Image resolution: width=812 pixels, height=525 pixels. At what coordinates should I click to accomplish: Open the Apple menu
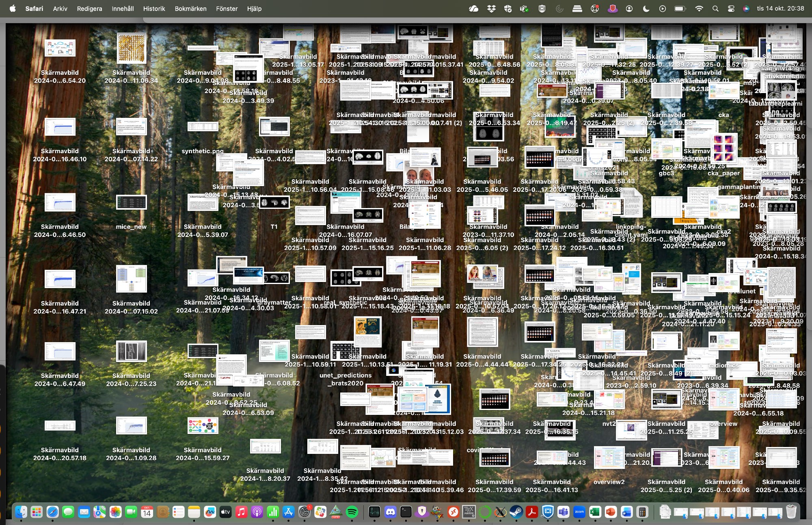click(x=13, y=9)
